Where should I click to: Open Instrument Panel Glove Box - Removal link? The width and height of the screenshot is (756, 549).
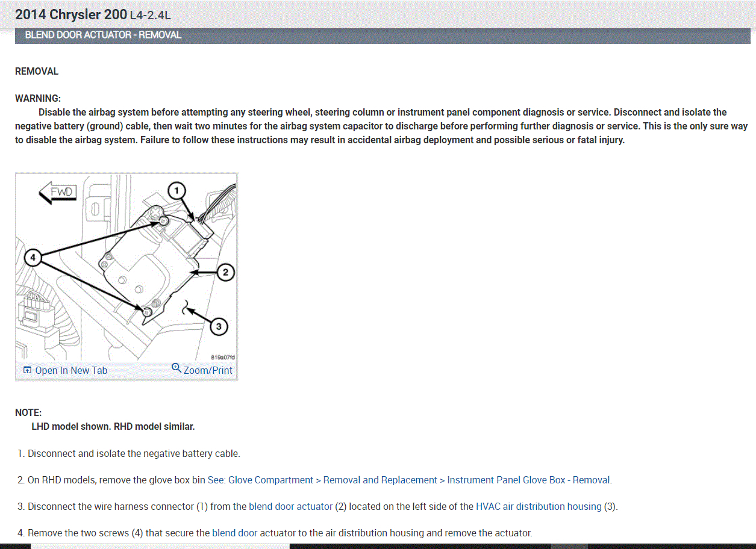tap(529, 480)
